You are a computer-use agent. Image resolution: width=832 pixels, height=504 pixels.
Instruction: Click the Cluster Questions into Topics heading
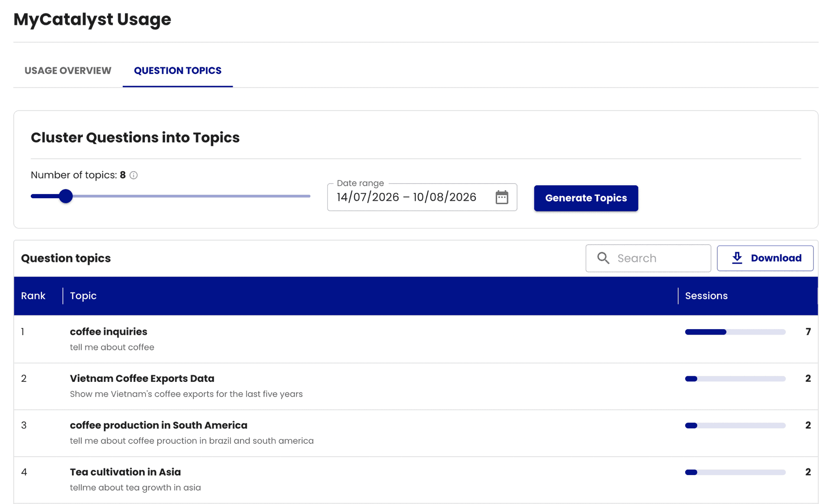click(x=135, y=138)
